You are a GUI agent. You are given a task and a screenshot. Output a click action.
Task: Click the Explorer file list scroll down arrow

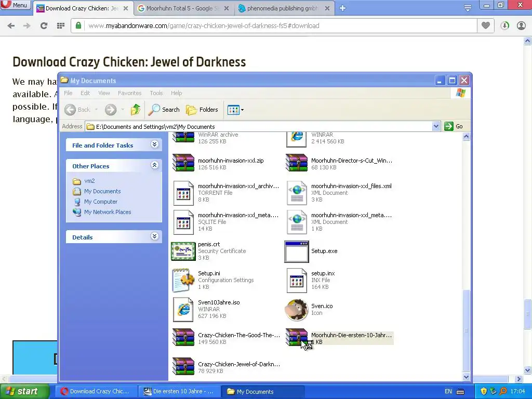point(466,377)
